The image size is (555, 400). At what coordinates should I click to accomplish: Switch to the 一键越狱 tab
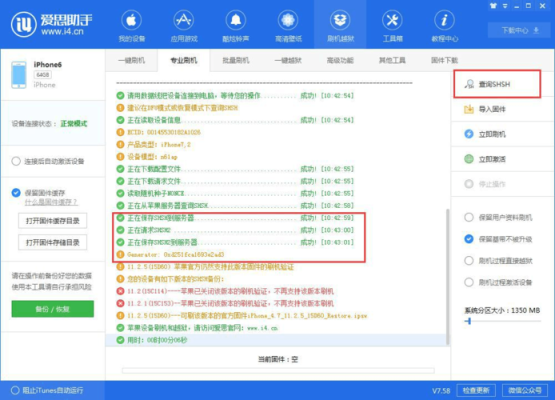[288, 61]
